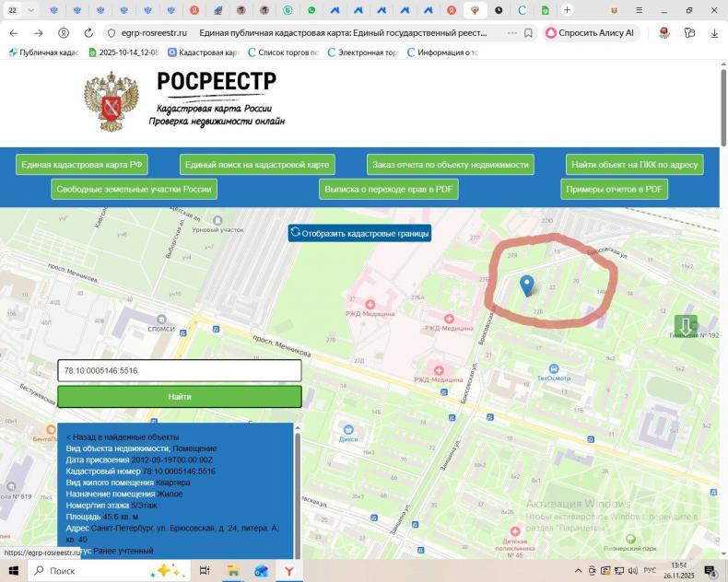Open 'Единая кадастровая карта РФ' menu item
Image resolution: width=728 pixels, height=582 pixels.
pos(82,165)
